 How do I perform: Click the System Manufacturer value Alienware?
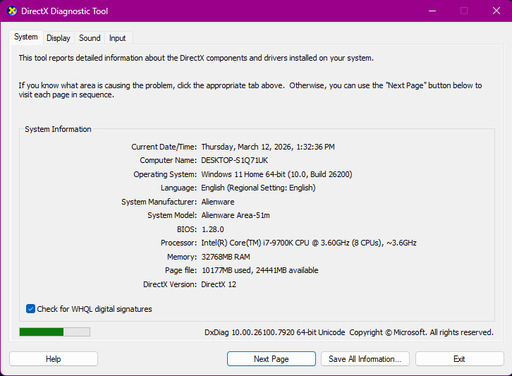point(218,202)
